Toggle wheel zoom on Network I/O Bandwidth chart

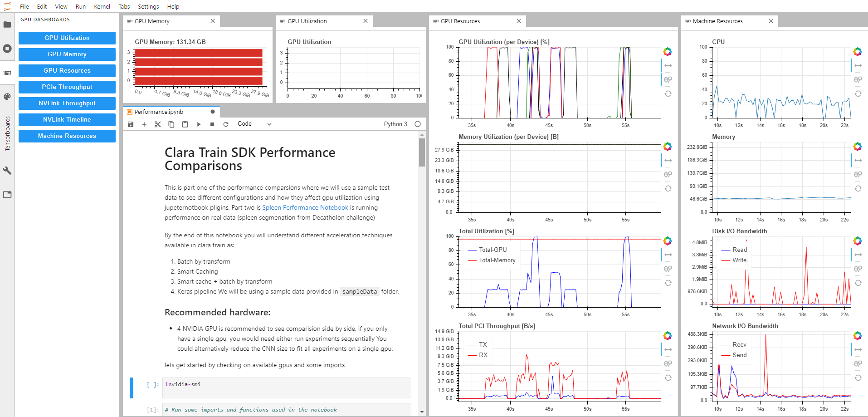[858, 364]
